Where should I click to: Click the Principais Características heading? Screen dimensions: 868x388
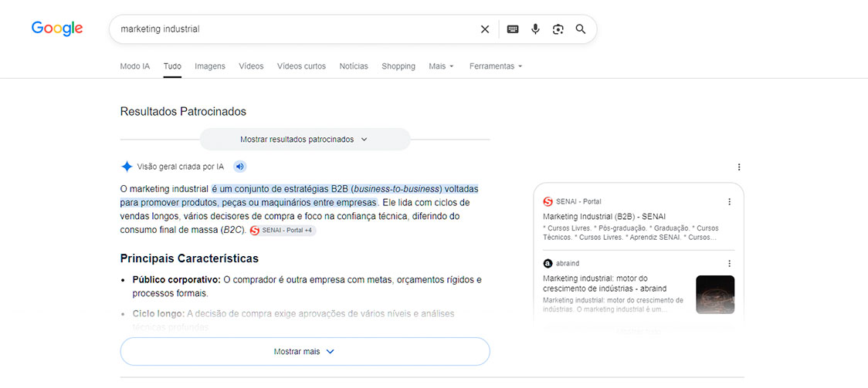coord(189,258)
